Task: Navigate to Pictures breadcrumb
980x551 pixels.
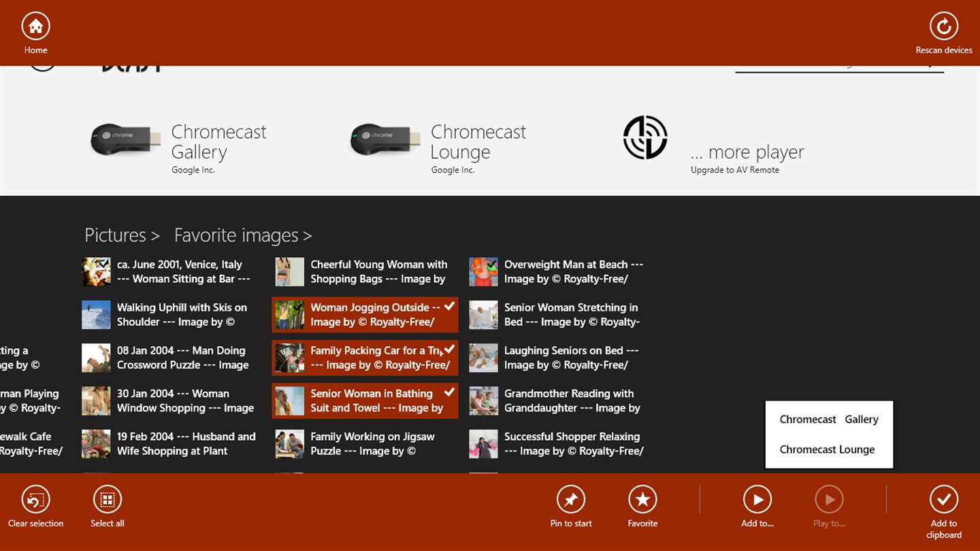Action: click(122, 235)
